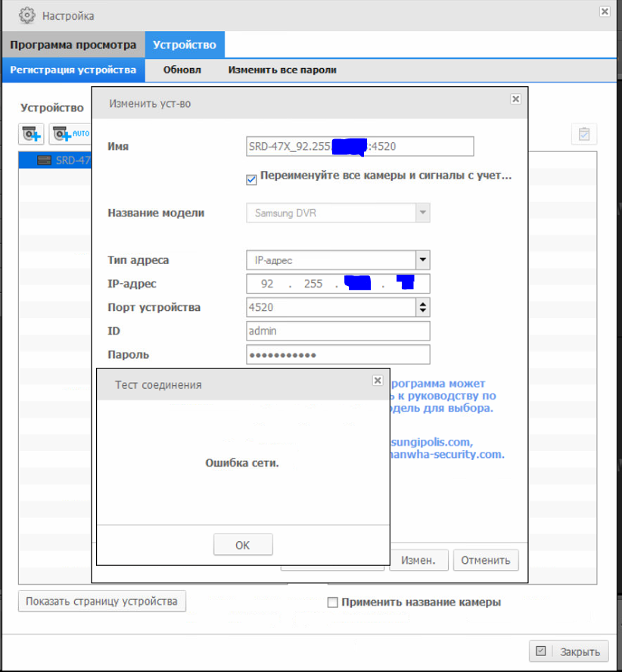Click the settings gear icon in title

pos(26,15)
